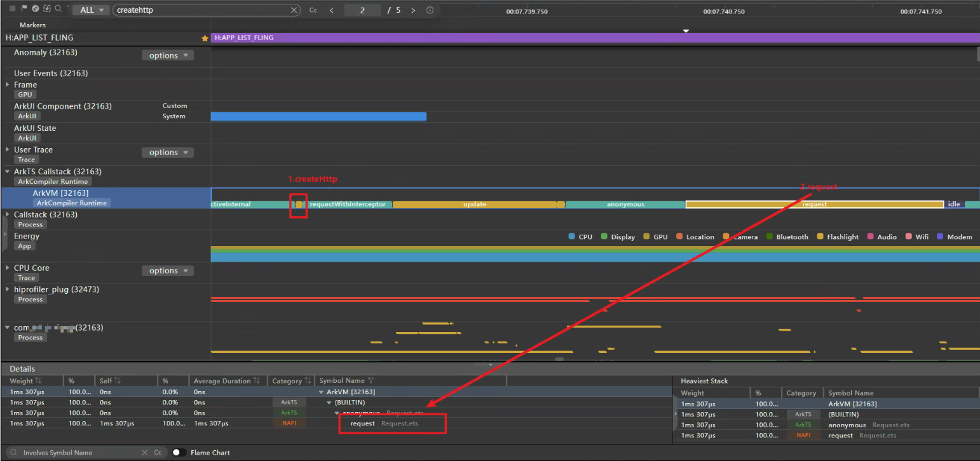This screenshot has height=461, width=980.
Task: Collapse the ArkTS Callstack row
Action: (x=8, y=172)
